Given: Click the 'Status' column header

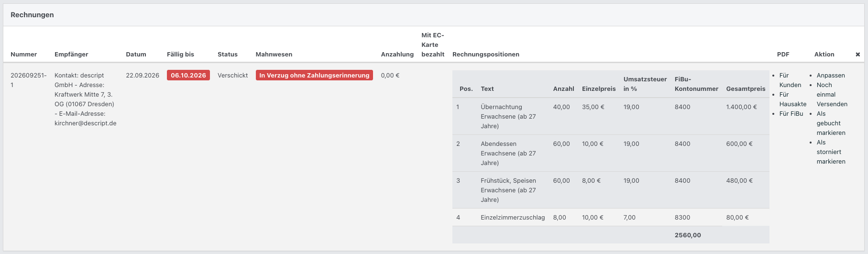Looking at the screenshot, I should point(227,55).
